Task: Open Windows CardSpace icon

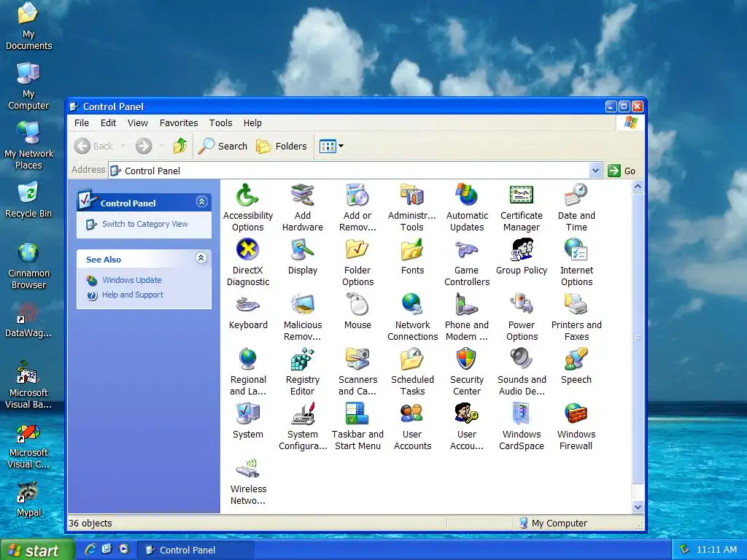Action: 522,414
